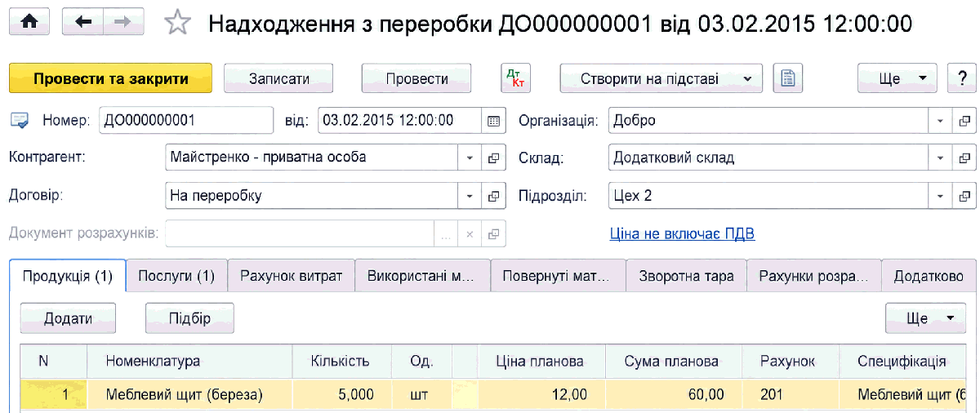Open the Рахунки розра... tab
The height and width of the screenshot is (413, 980).
pyautogui.click(x=814, y=276)
